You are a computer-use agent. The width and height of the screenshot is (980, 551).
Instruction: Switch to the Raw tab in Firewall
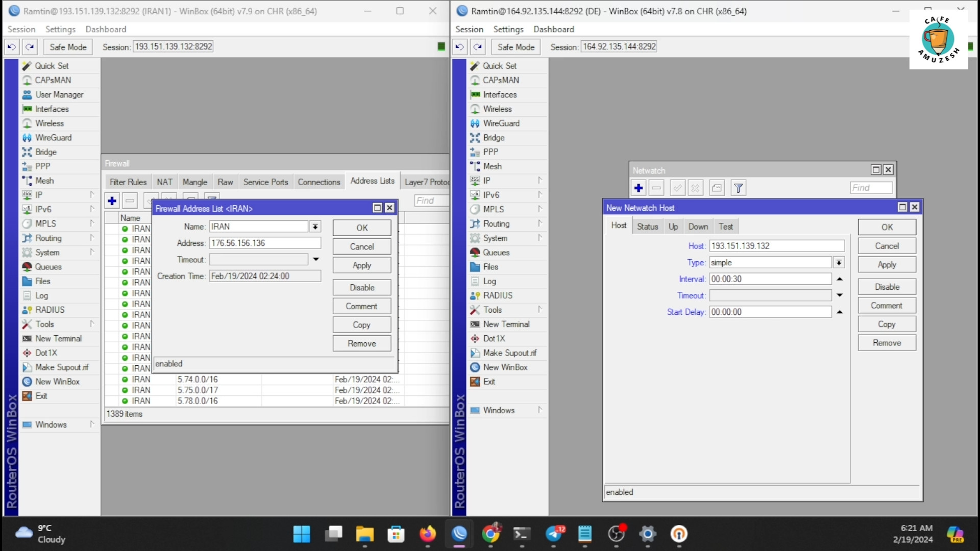(225, 182)
